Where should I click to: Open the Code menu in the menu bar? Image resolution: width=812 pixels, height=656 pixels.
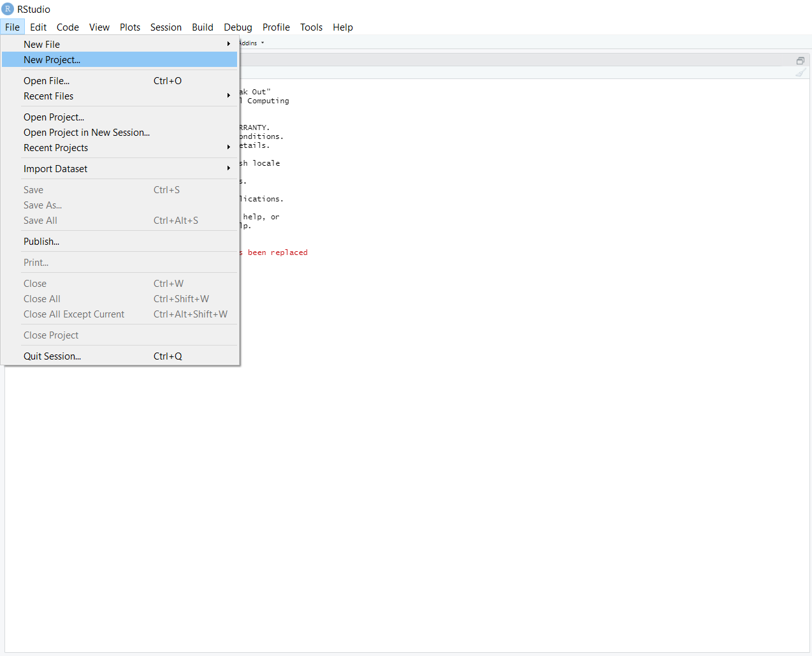pyautogui.click(x=68, y=27)
